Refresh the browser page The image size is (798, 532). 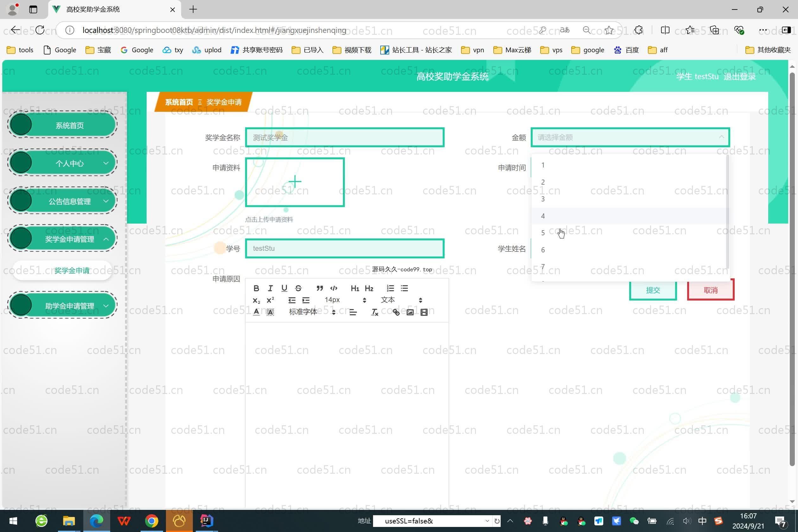tap(40, 30)
